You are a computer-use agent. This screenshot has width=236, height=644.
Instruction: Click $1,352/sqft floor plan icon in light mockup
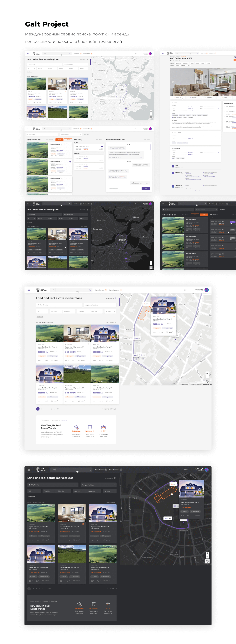click(x=90, y=427)
